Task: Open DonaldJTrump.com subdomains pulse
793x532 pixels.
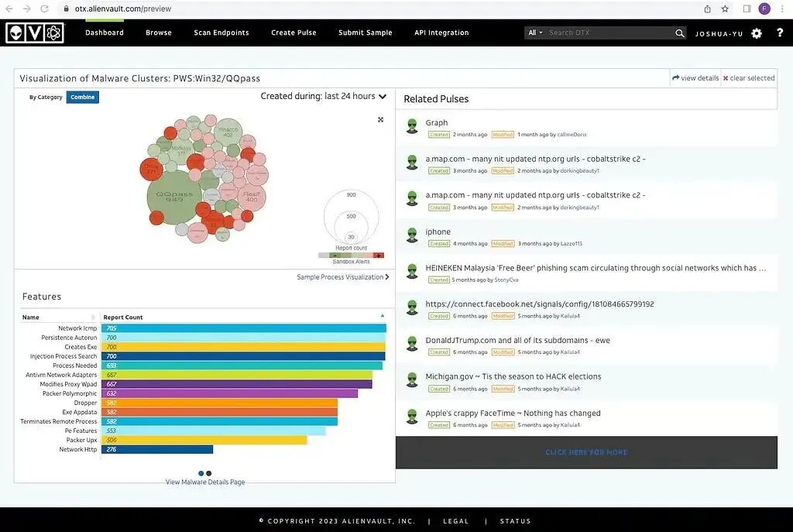Action: pyautogui.click(x=517, y=340)
